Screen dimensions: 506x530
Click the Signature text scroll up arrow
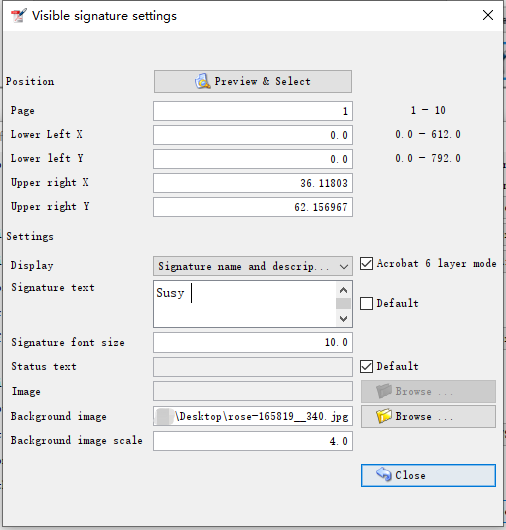[x=343, y=290]
